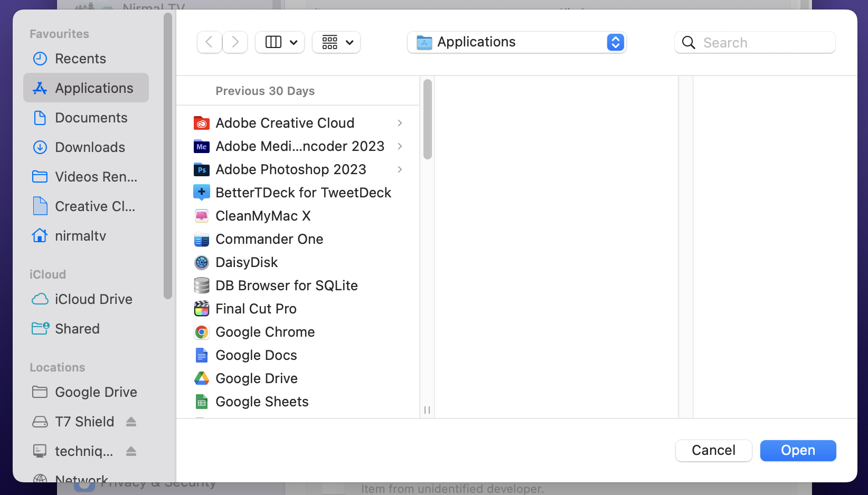Viewport: 868px width, 495px height.
Task: Click the back navigation arrow
Action: coord(209,42)
